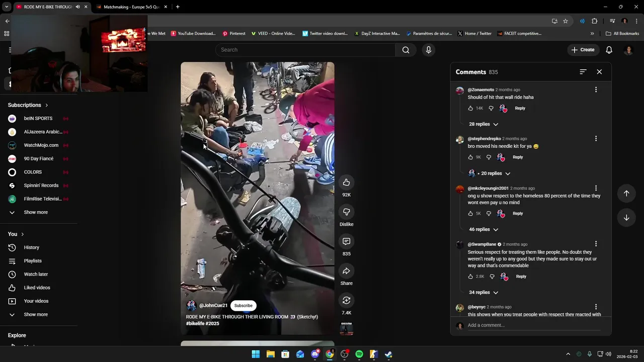The width and height of the screenshot is (644, 362).
Task: Open YouTube account avatar menu
Action: coord(628,50)
